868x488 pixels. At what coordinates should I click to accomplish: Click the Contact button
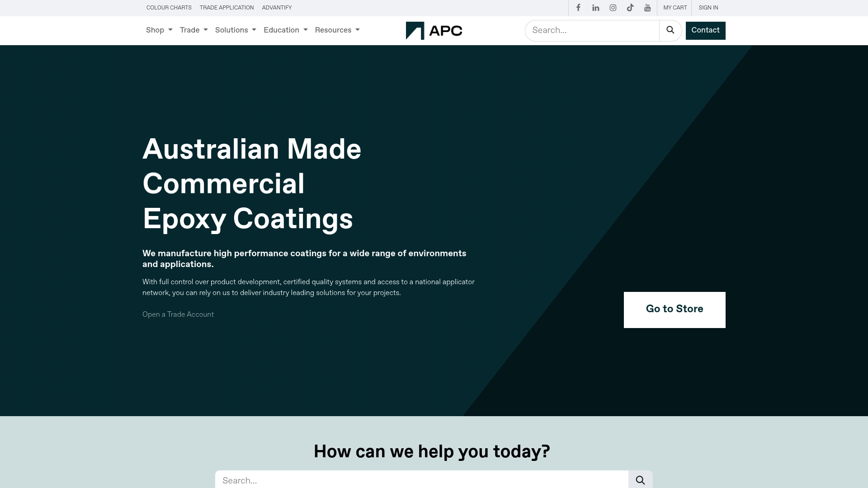[x=705, y=30]
